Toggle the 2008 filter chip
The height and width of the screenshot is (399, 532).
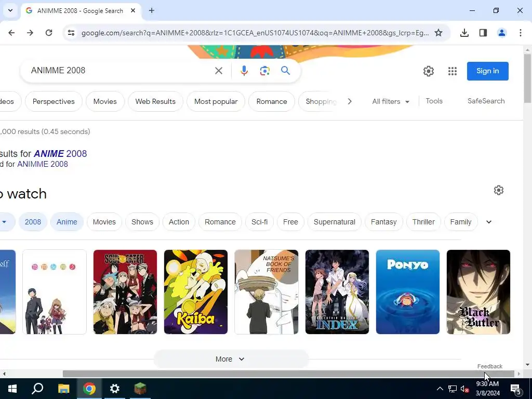tap(33, 222)
